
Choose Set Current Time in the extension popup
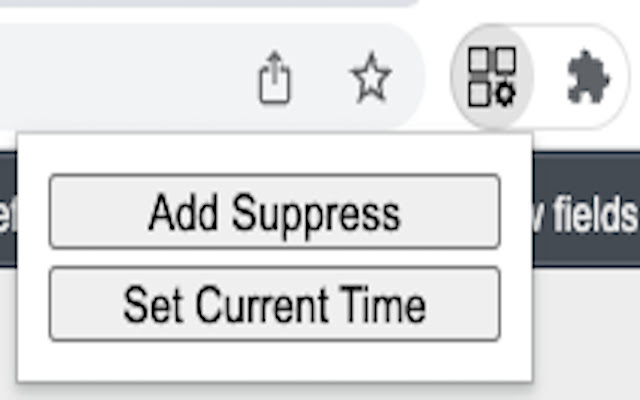pos(274,304)
